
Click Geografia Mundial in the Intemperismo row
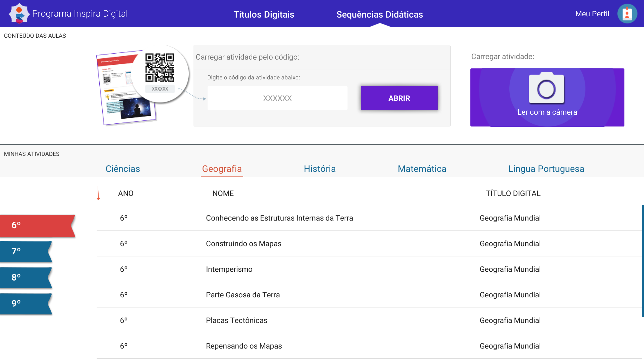pyautogui.click(x=510, y=269)
